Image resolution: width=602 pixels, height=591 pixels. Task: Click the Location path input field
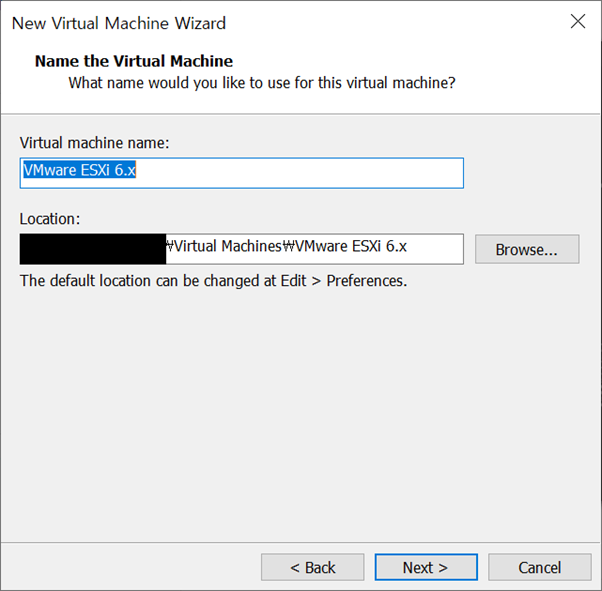[x=241, y=249]
